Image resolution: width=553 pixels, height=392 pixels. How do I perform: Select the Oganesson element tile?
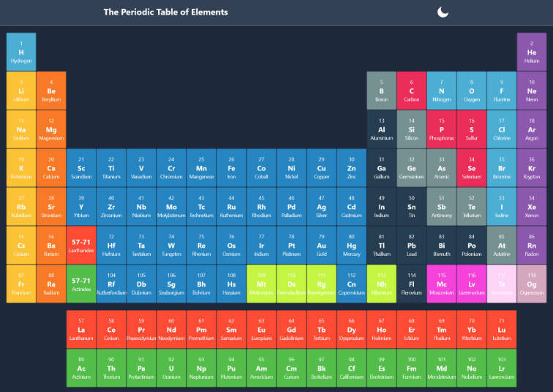point(532,284)
